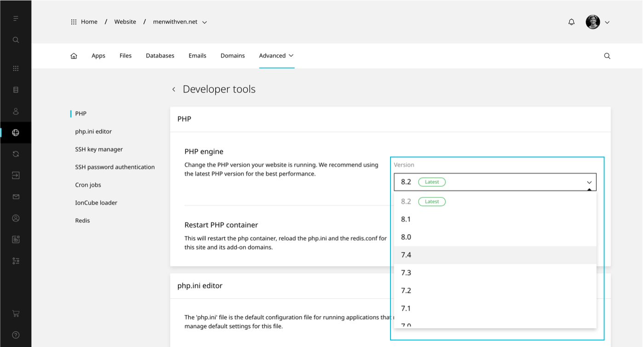This screenshot has height=347, width=644.
Task: Click the search icon right of the tabs
Action: [607, 56]
